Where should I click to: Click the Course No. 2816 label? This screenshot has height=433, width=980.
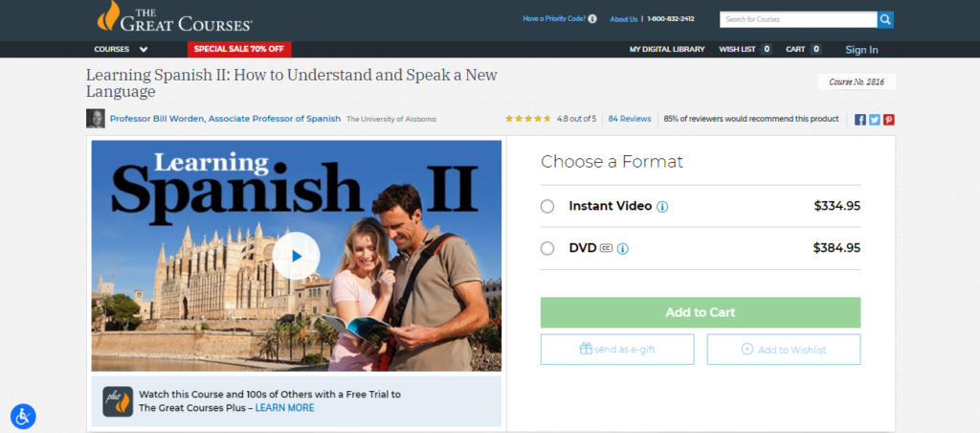857,82
